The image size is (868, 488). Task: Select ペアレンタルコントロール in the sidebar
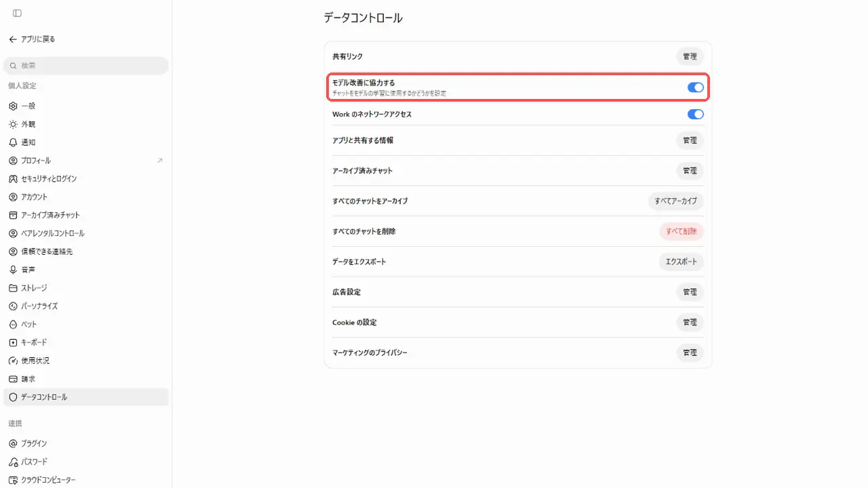(x=86, y=234)
